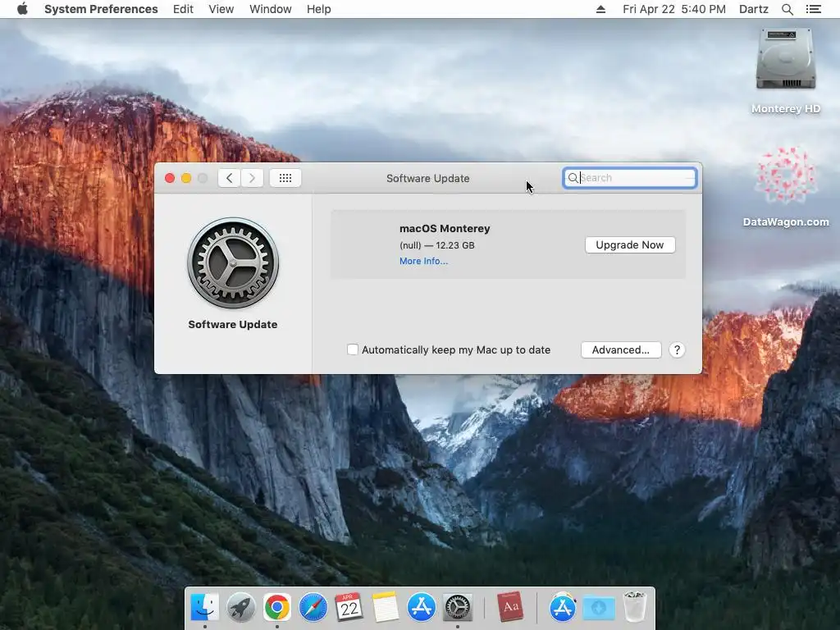The image size is (840, 630).
Task: Click the Software Update gear icon
Action: 232,262
